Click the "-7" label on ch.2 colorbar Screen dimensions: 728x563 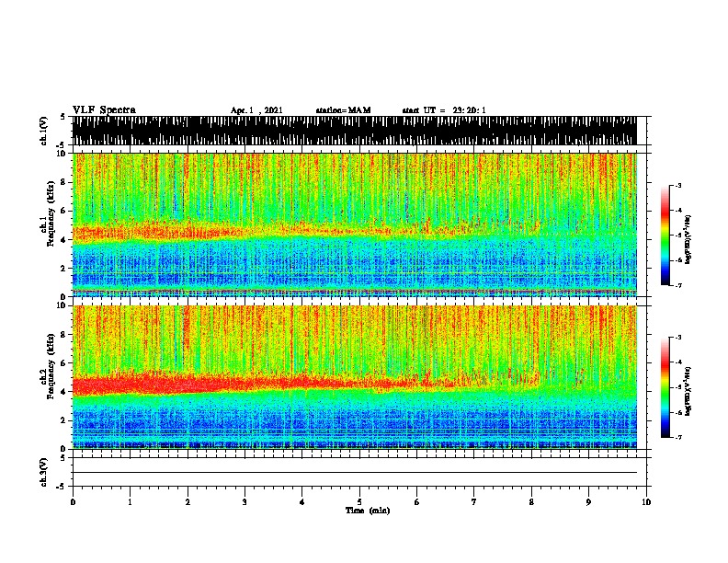[x=677, y=438]
